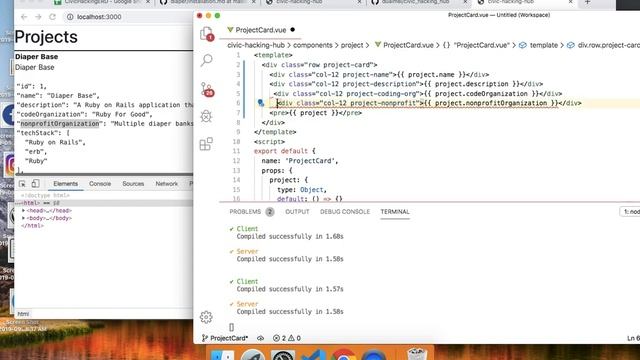Open a new browser tab

pyautogui.click(x=587, y=2)
